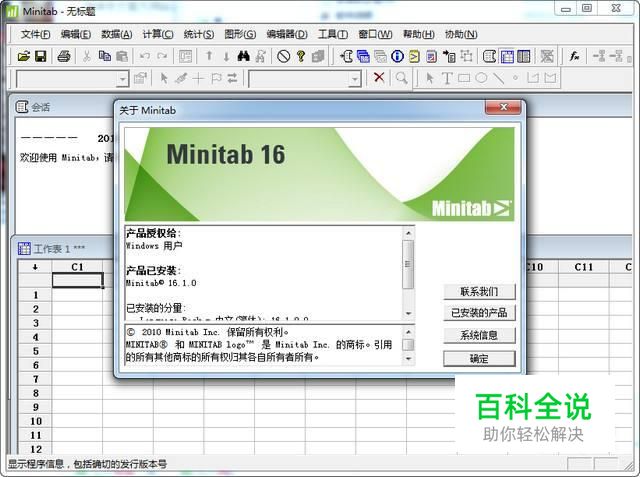
Task: Select the ellipse drawing tool
Action: tap(481, 78)
